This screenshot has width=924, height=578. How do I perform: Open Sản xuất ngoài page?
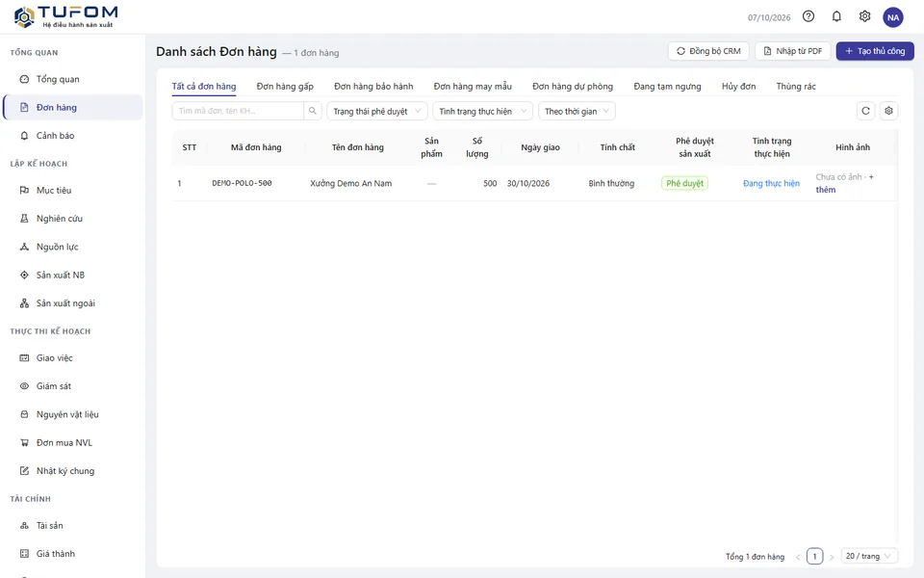pos(73,303)
